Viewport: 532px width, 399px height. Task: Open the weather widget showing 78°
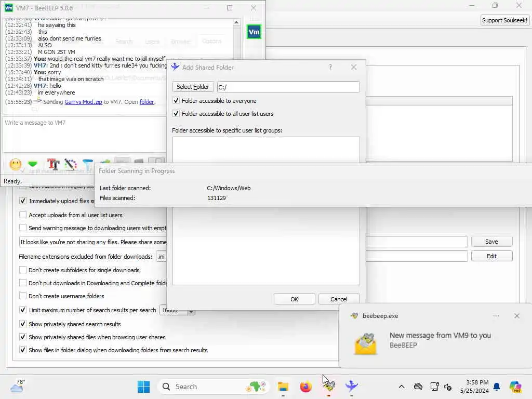point(18,386)
